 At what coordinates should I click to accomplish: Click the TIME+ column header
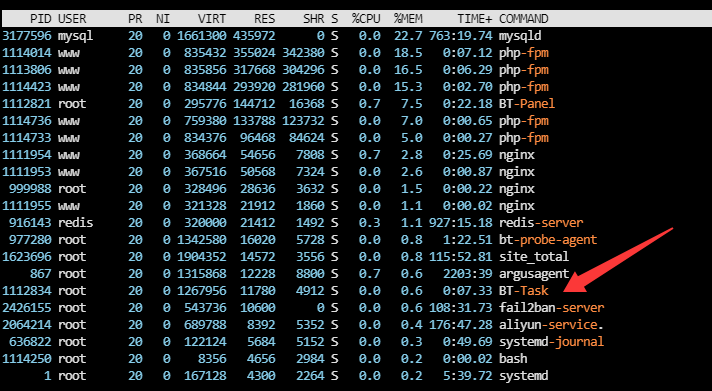(x=475, y=19)
